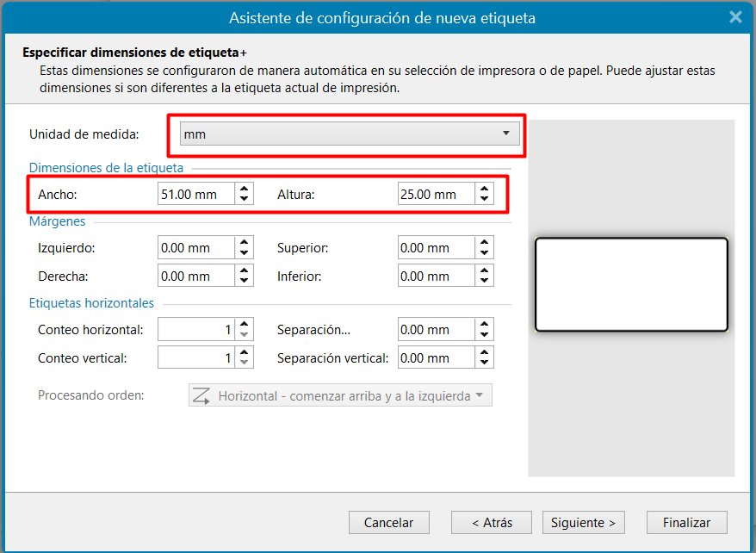The height and width of the screenshot is (553, 756).
Task: Click Finalizar to complete the wizard
Action: click(x=686, y=522)
